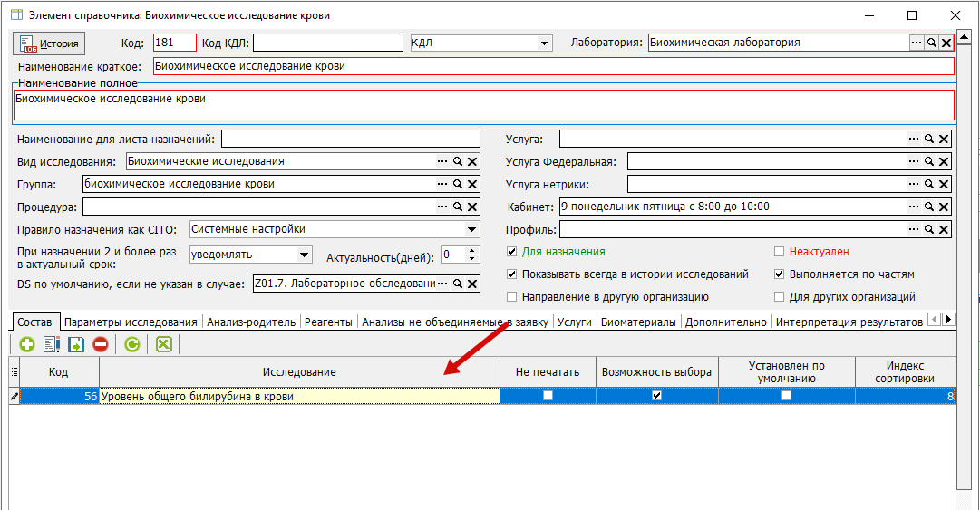Open Параметры исследования tab
This screenshot has height=510, width=980.
coord(131,322)
